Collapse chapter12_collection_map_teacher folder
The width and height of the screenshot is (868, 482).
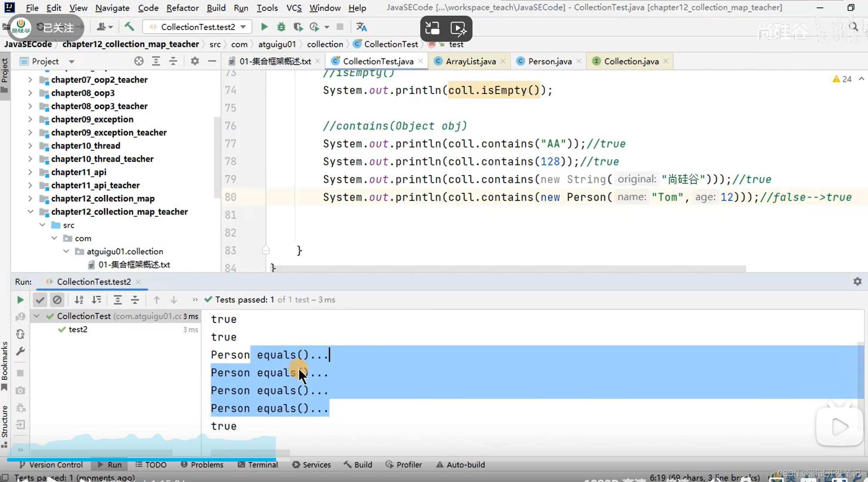pos(30,212)
